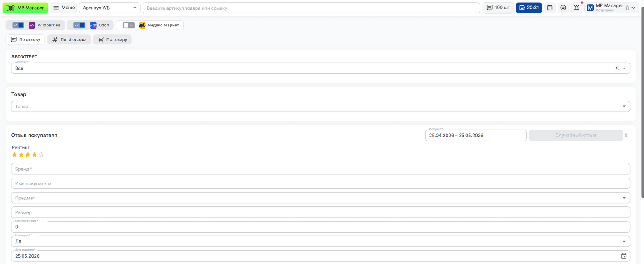
Task: Open the Предмет dropdown
Action: [320, 198]
